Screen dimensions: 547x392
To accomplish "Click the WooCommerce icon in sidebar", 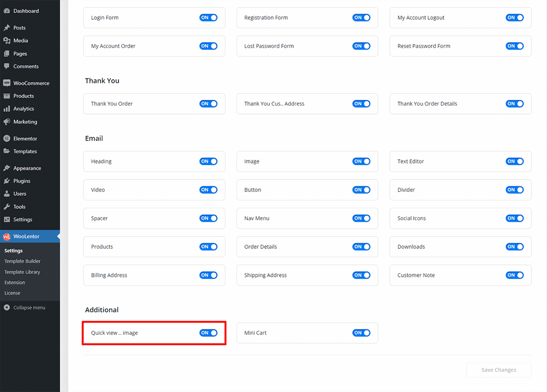I will coord(7,83).
